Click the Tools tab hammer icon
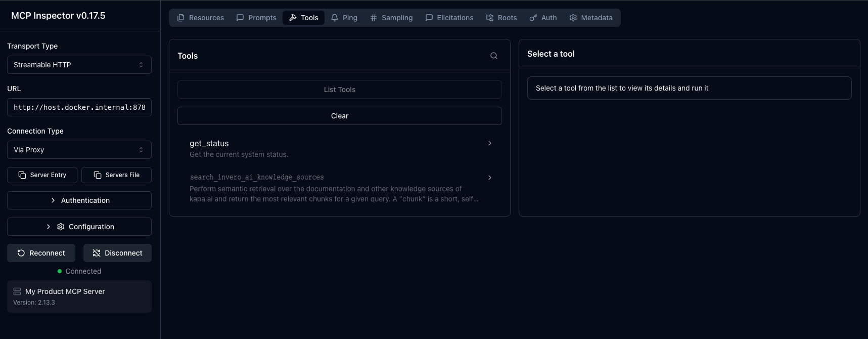The height and width of the screenshot is (339, 868). (293, 18)
